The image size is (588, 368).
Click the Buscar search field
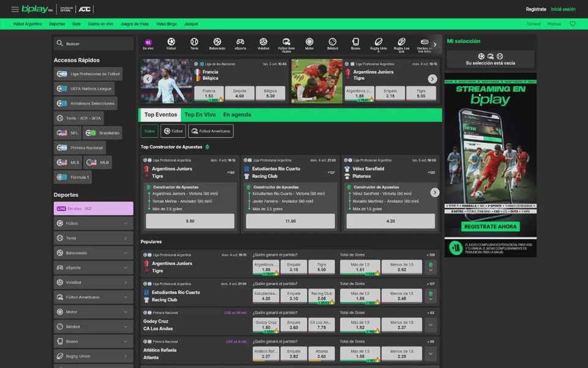pos(93,44)
